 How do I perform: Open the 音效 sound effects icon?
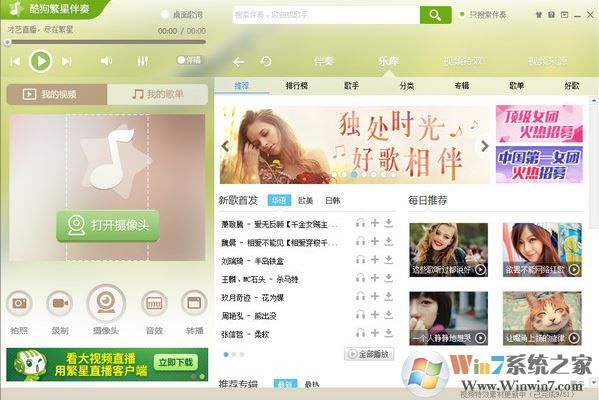coord(154,303)
